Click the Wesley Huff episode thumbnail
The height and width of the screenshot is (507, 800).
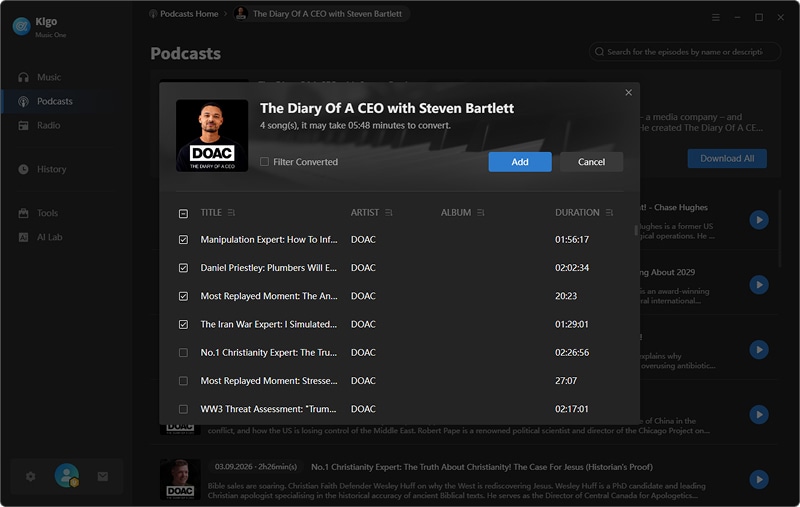coord(180,479)
